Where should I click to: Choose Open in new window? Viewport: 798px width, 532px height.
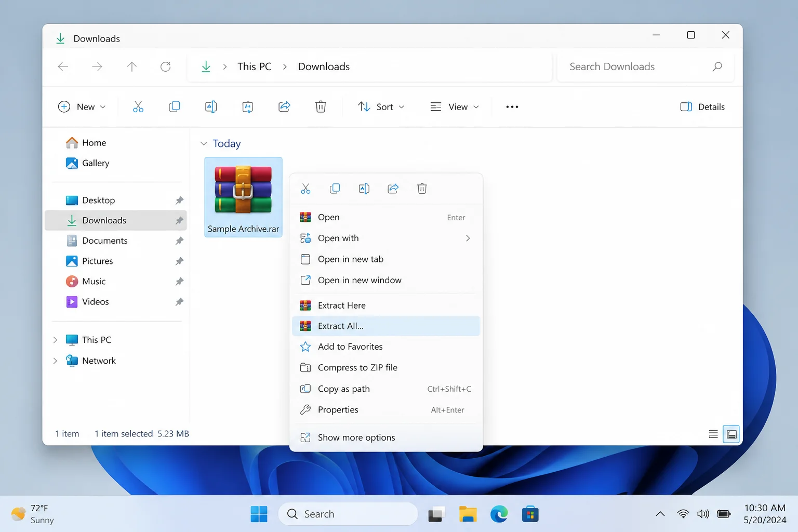pyautogui.click(x=386, y=280)
